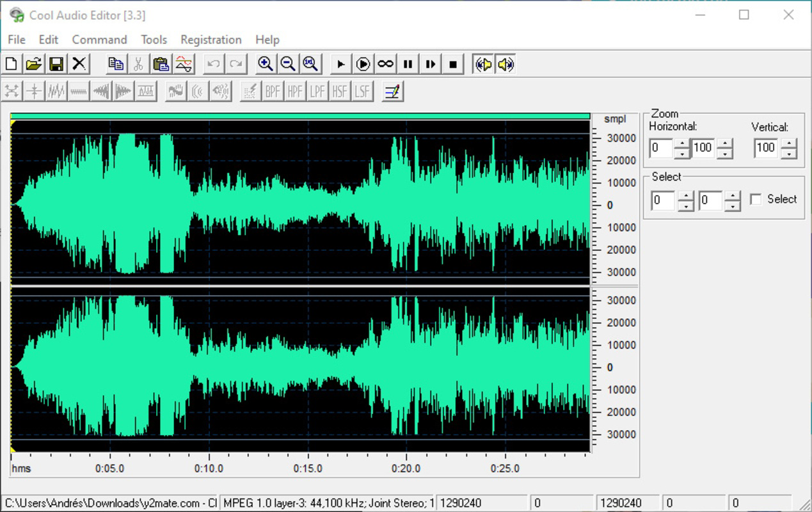
Task: Copy the selection with copy icon
Action: click(116, 64)
